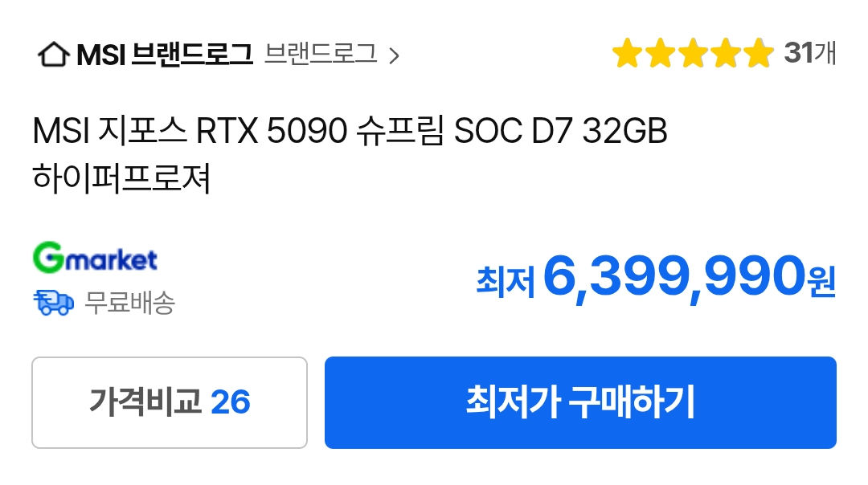Open the MSI 지포스 RTX 5090 product title
Viewport: 868px width, 485px height.
350,131
